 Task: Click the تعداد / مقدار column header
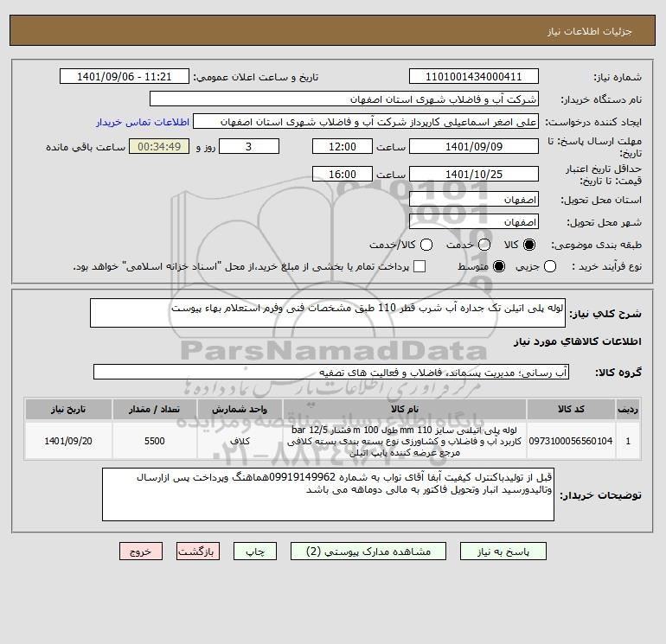154,409
